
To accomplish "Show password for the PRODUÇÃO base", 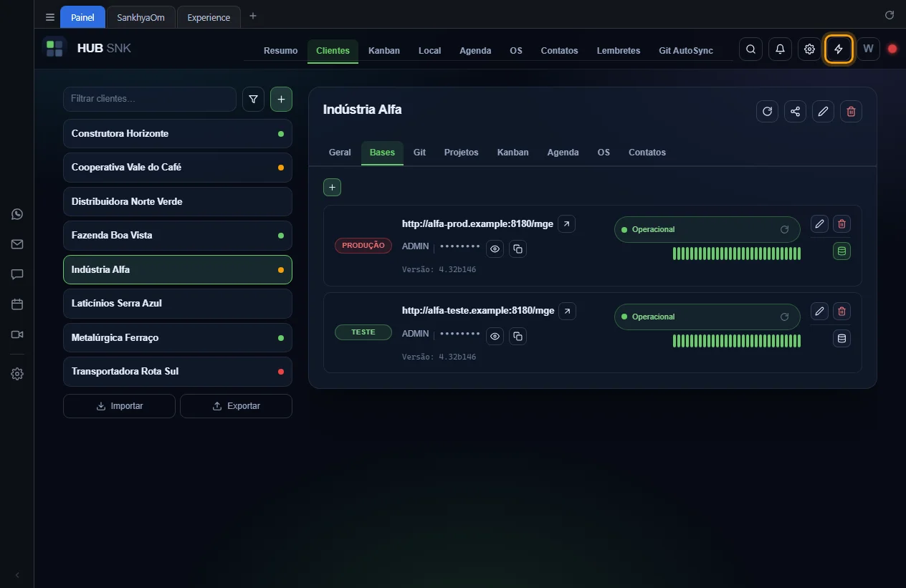I will click(x=495, y=249).
